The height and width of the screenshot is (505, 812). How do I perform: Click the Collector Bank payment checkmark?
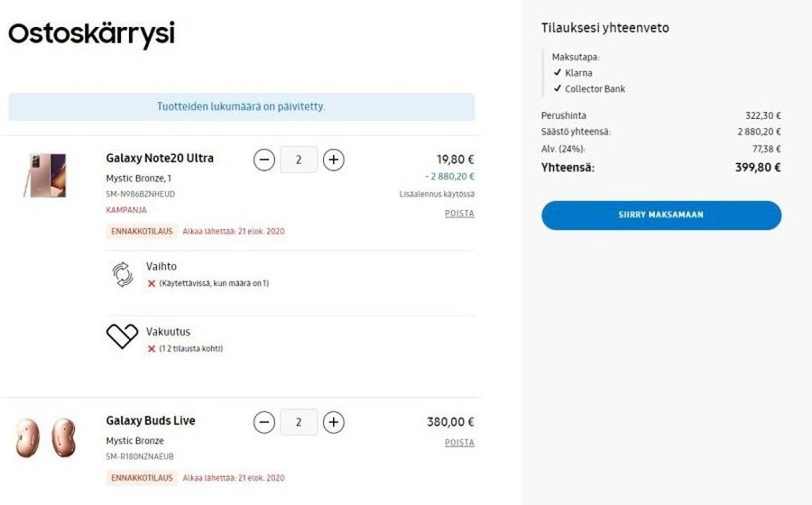(x=558, y=89)
